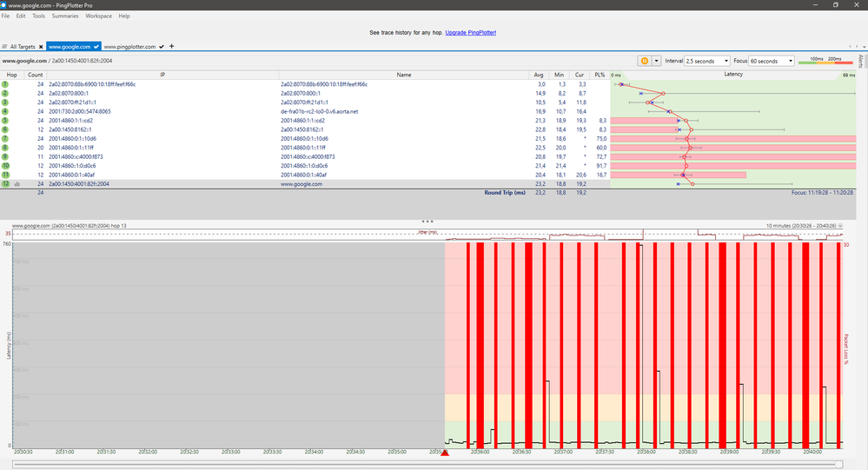The height and width of the screenshot is (470, 868).
Task: Open the Interval combo box
Action: pos(708,61)
